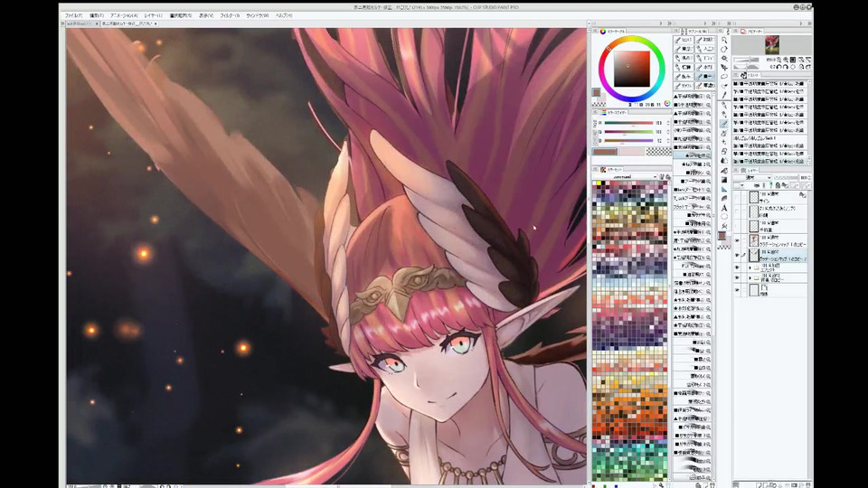This screenshot has width=868, height=488.
Task: Select the Eraser tool
Action: (x=724, y=151)
